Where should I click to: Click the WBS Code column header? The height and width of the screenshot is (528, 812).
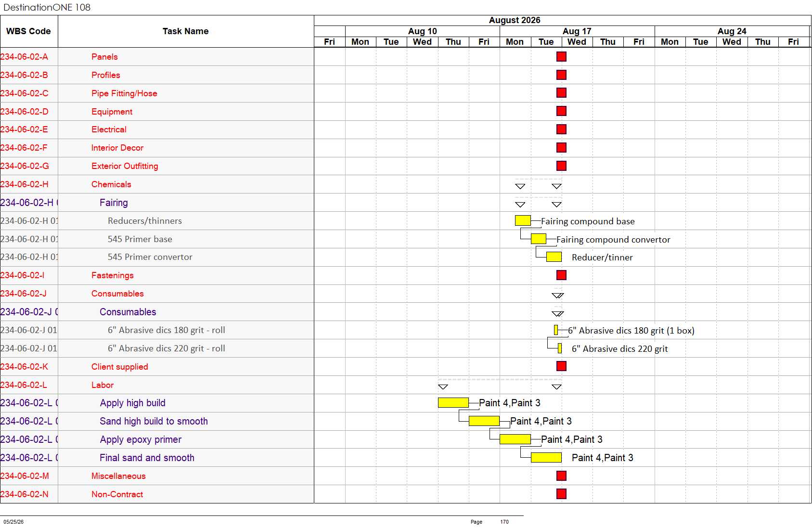click(x=28, y=31)
